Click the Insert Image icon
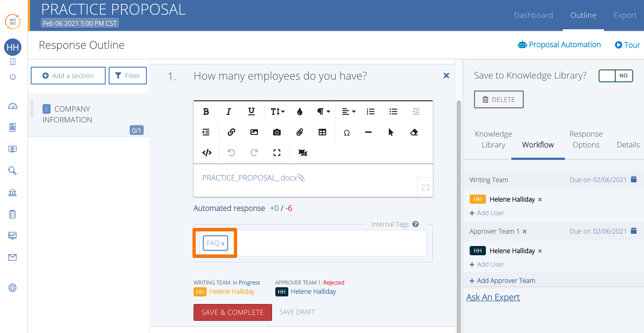 click(253, 132)
